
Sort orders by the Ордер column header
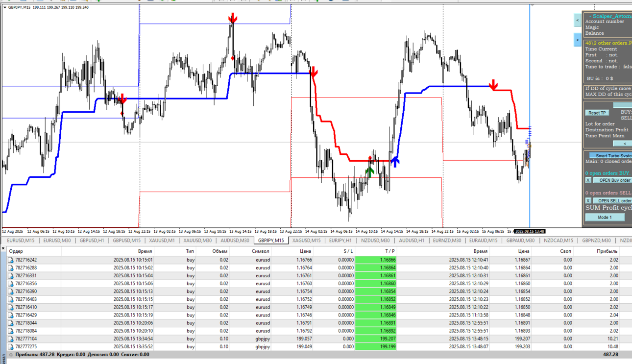tap(33, 251)
